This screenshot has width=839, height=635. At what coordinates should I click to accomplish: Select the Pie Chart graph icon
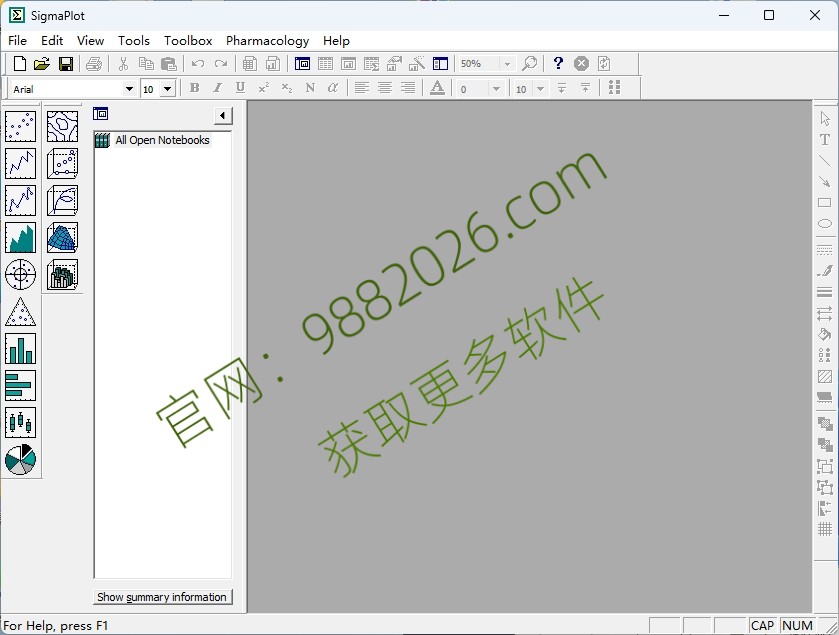pyautogui.click(x=20, y=460)
